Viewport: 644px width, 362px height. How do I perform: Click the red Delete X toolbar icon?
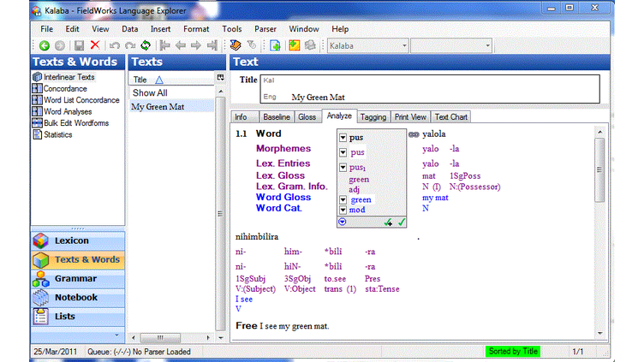(94, 45)
